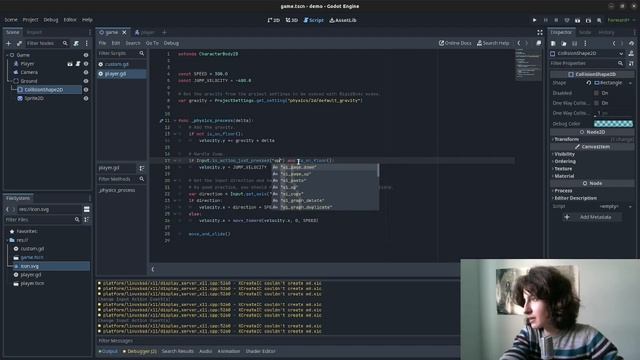The image size is (640, 360).
Task: Switch to the 3D workspace
Action: (x=292, y=20)
